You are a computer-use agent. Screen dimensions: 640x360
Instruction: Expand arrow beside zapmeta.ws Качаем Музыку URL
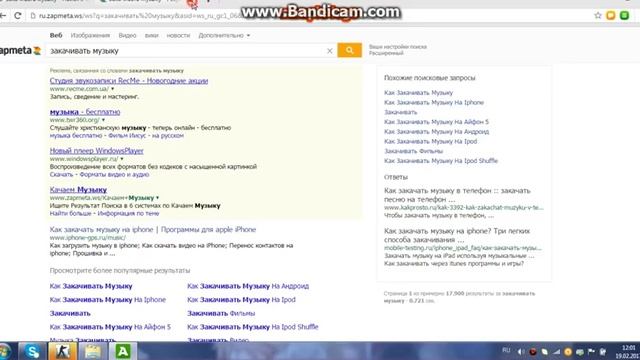coord(158,198)
